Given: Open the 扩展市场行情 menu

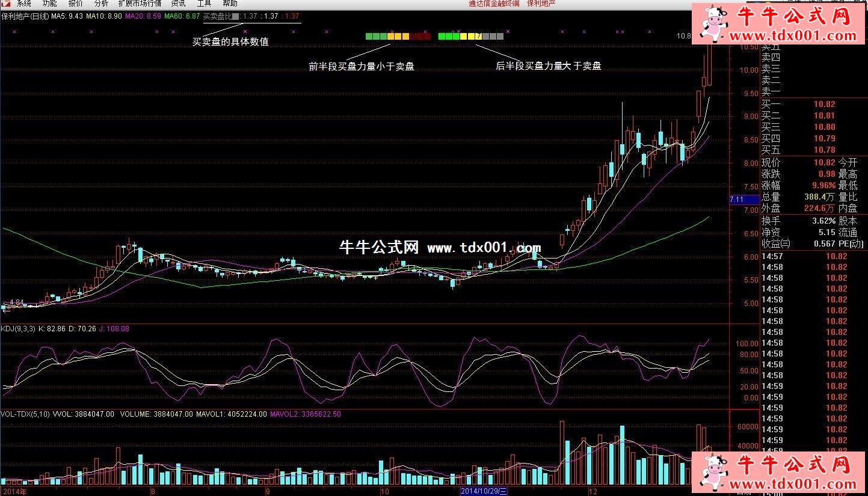Looking at the screenshot, I should (x=140, y=3).
